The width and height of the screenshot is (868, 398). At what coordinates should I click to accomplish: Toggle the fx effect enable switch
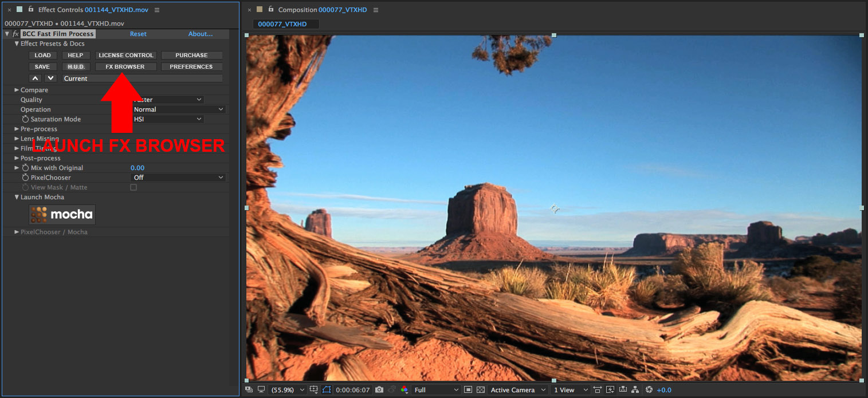[15, 34]
